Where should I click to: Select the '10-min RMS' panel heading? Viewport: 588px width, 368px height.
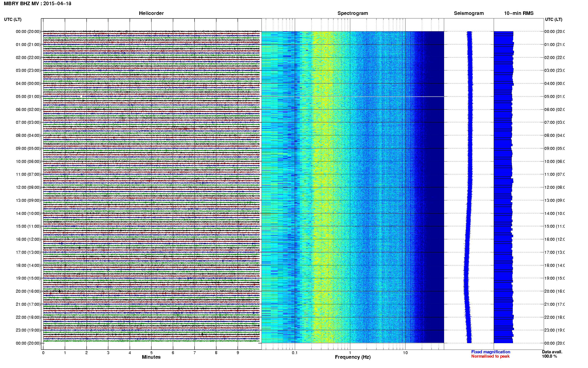[519, 13]
